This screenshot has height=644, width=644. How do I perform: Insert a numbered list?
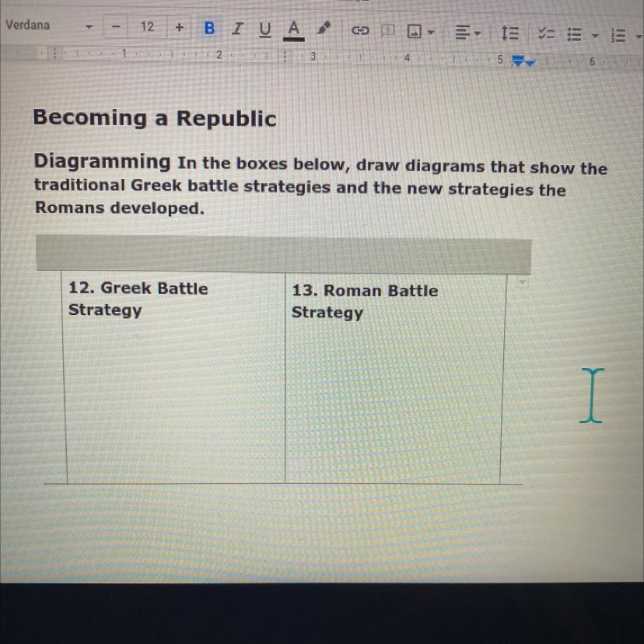coord(618,35)
